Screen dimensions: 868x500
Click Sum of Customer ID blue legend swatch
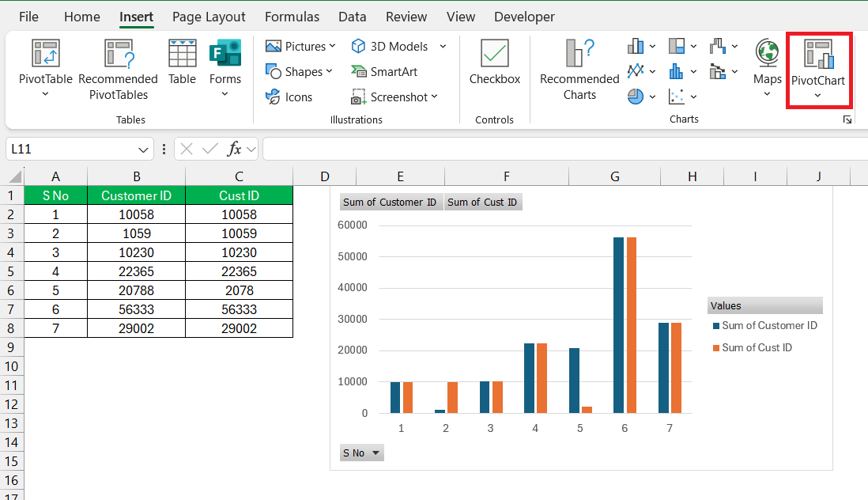pyautogui.click(x=716, y=326)
